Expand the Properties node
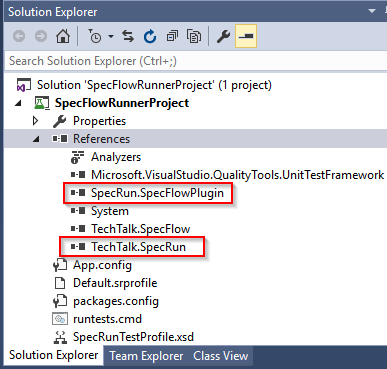Screen dimensions: 387x369 pyautogui.click(x=35, y=121)
